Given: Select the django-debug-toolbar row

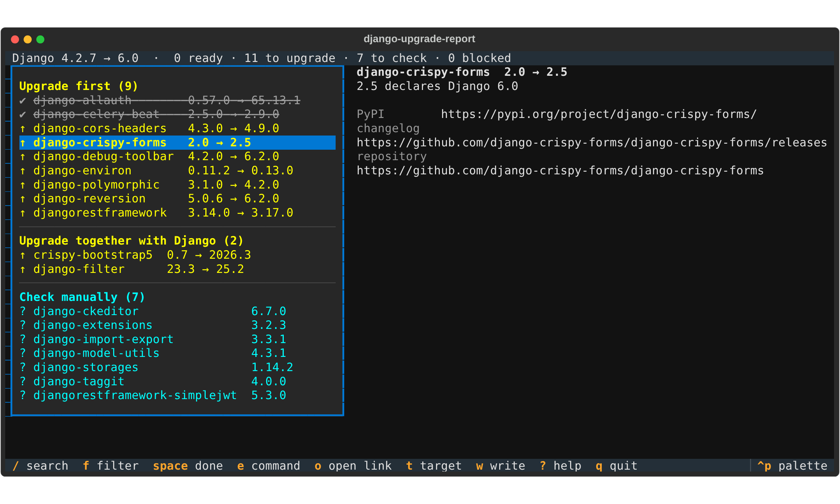Looking at the screenshot, I should (x=177, y=156).
